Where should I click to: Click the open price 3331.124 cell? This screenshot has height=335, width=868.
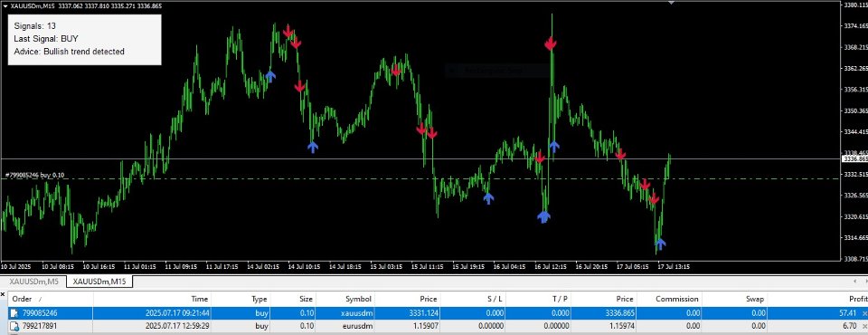click(x=422, y=313)
